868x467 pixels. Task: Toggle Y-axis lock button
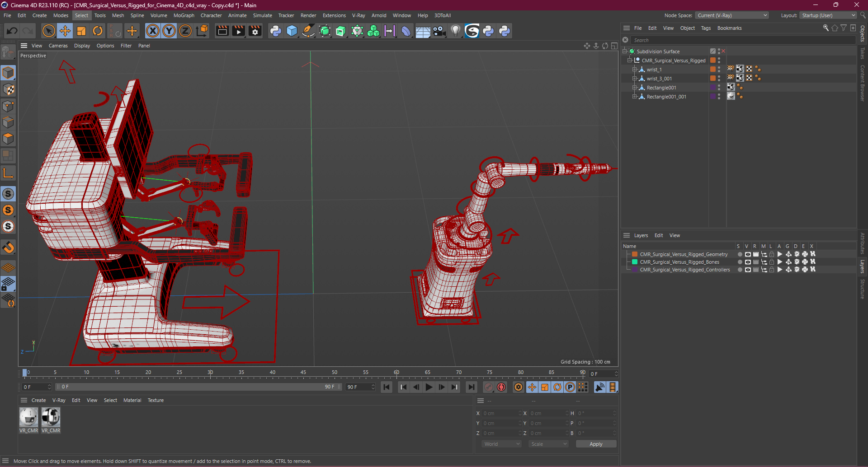click(x=169, y=31)
